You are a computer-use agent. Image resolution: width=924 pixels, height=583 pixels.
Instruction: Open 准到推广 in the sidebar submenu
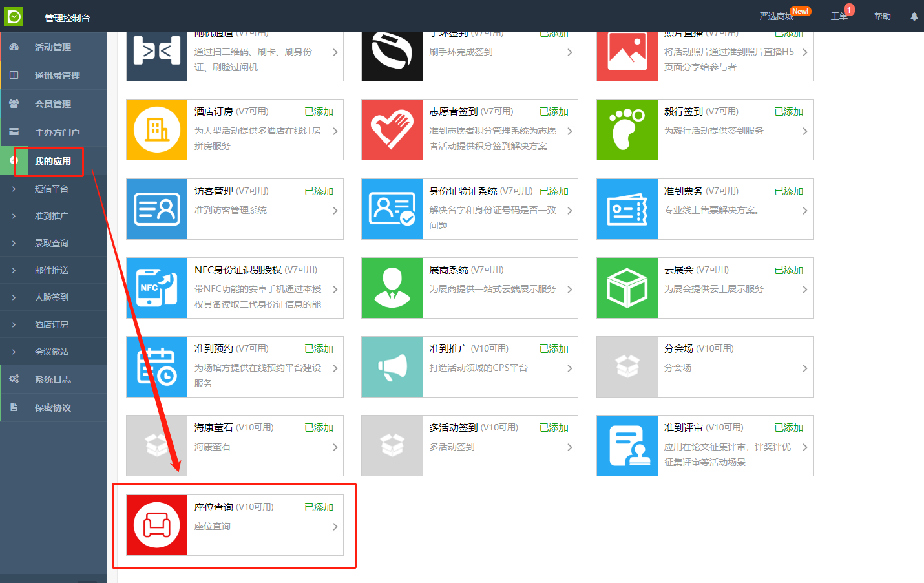[x=53, y=216]
